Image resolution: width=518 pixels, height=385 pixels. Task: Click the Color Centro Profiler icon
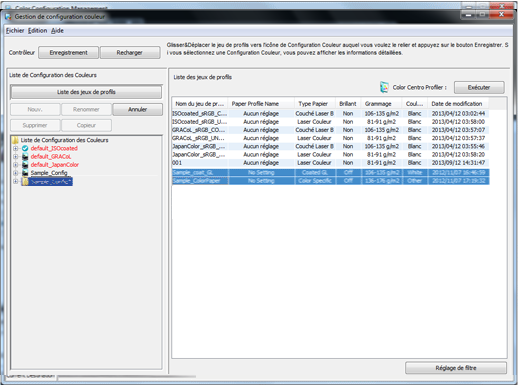(x=384, y=87)
